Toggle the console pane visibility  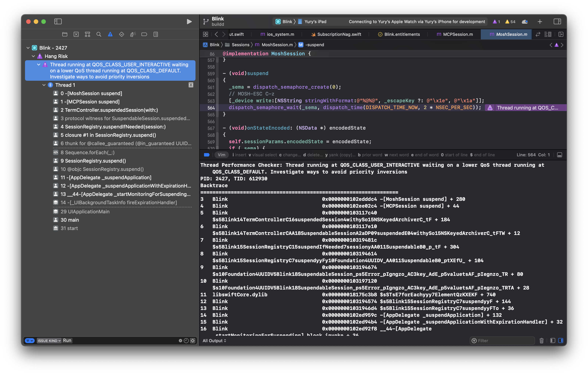561,340
